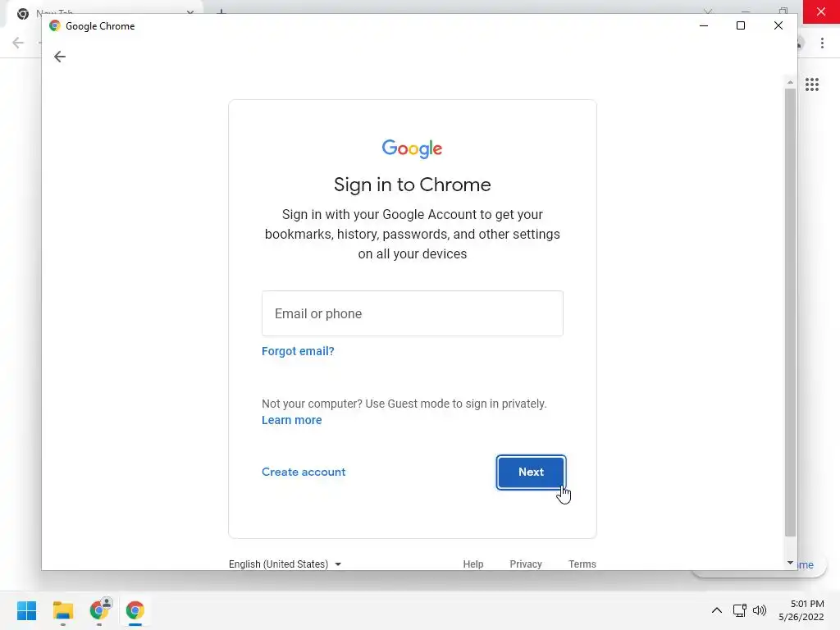Switch to the Chrome taskbar icon with profile badge

99,609
